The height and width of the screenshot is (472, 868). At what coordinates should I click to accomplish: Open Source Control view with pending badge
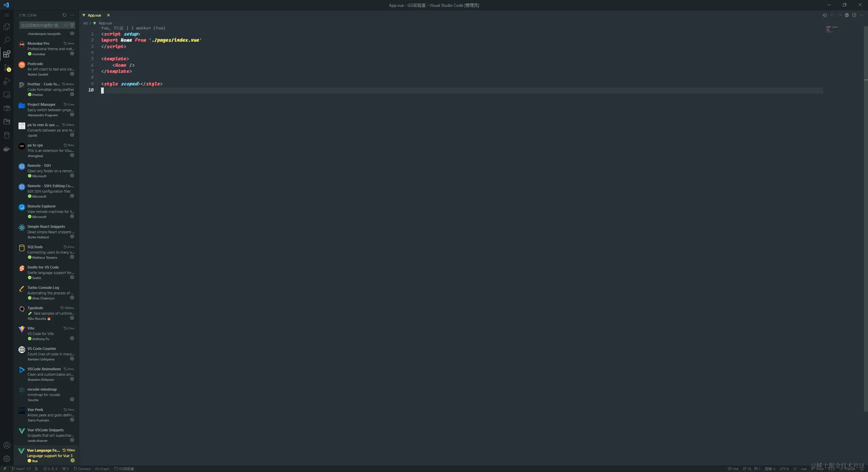click(6, 67)
